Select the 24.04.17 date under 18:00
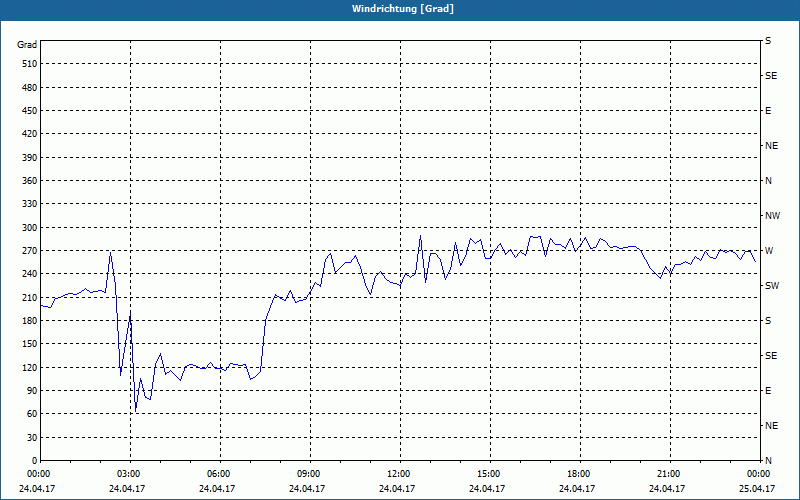The height and width of the screenshot is (500, 800). tap(577, 489)
